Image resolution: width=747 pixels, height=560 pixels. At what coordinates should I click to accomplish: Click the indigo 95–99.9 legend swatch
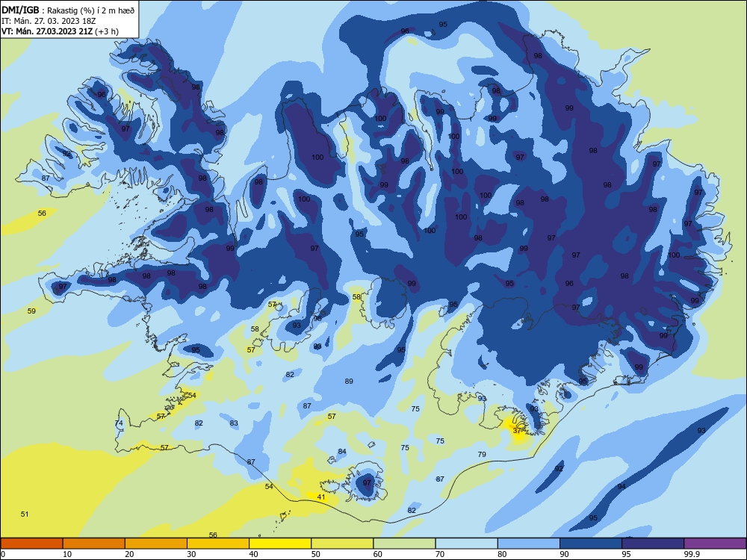pyautogui.click(x=653, y=544)
